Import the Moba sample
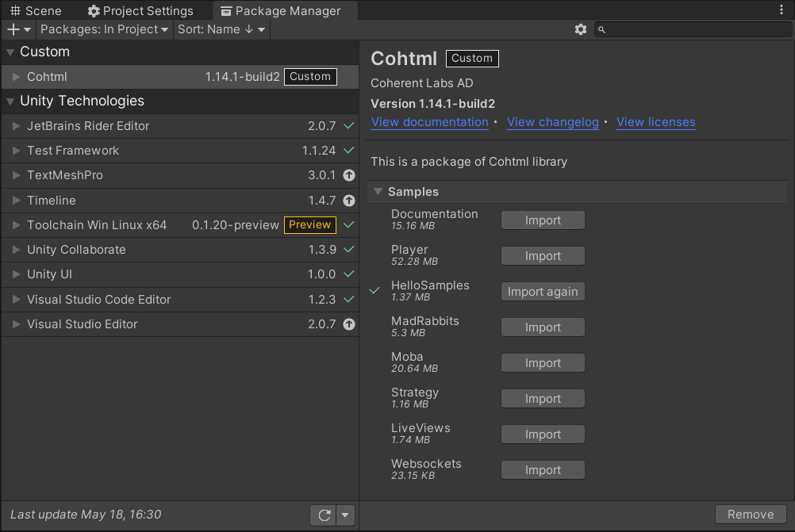This screenshot has height=532, width=795. (x=543, y=363)
